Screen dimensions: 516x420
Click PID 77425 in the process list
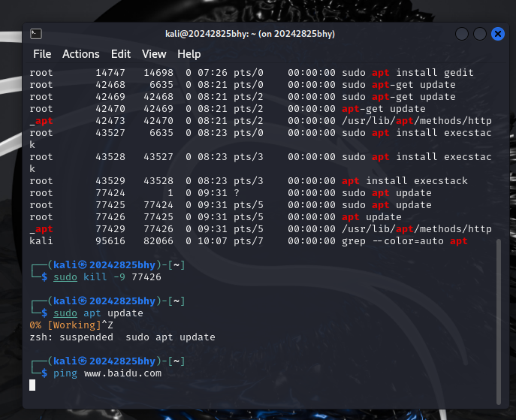(110, 205)
